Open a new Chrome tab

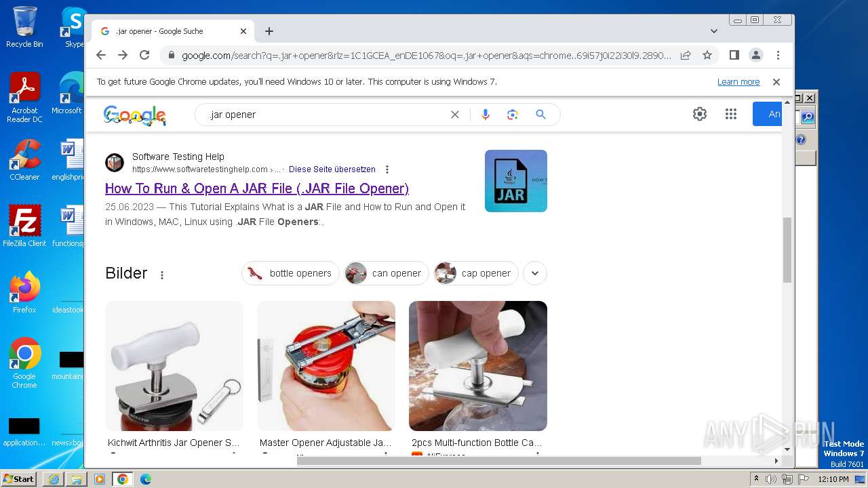click(x=269, y=31)
